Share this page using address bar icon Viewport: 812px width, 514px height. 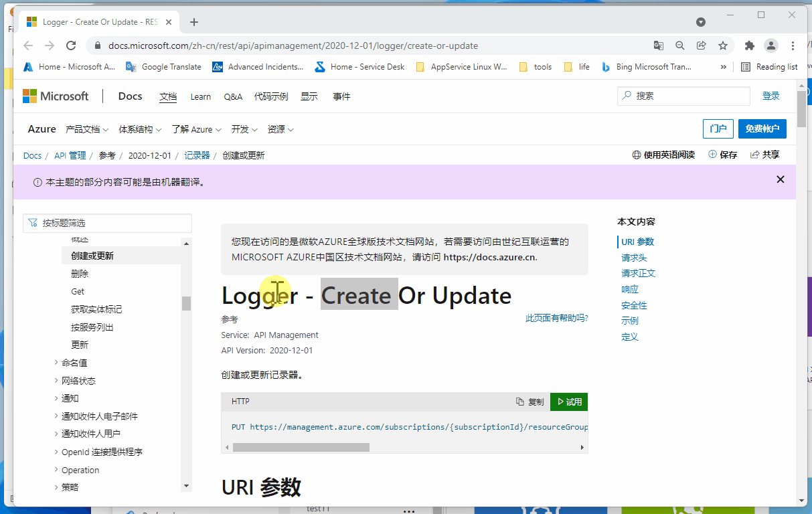(702, 46)
